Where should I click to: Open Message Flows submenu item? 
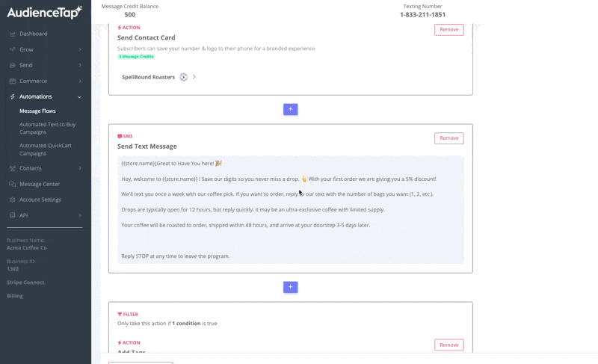(37, 111)
